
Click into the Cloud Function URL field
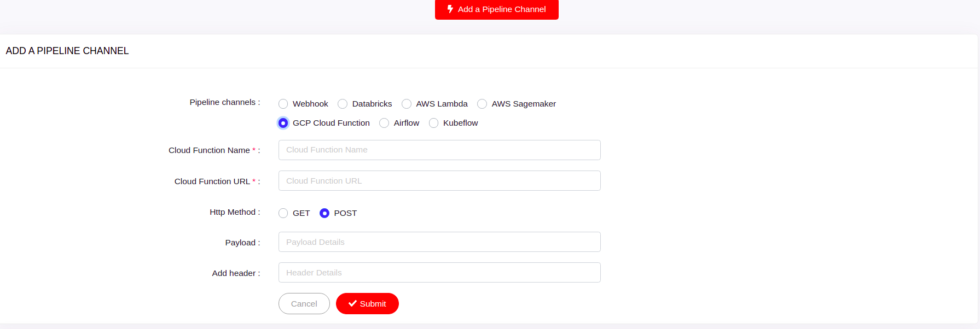pos(439,181)
